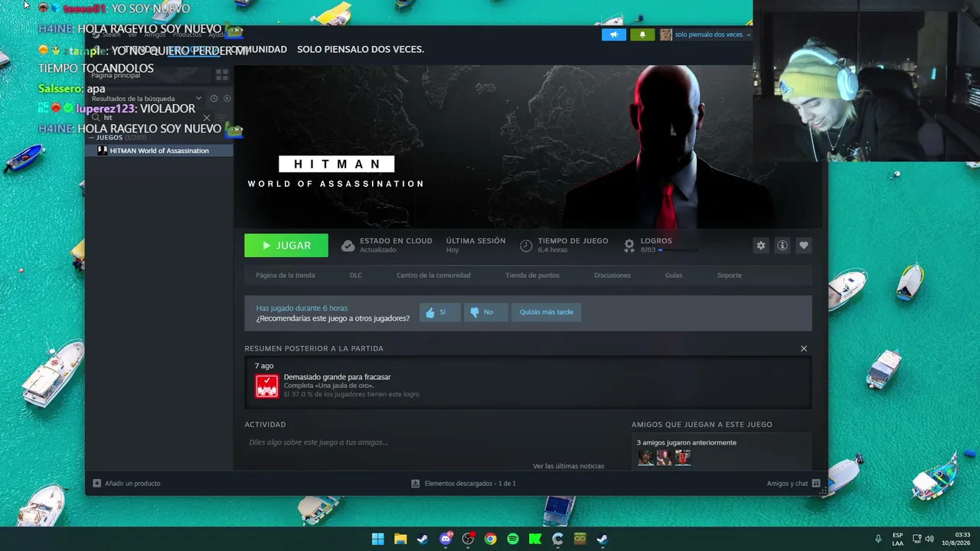This screenshot has width=980, height=551.
Task: Sort library by recent activity clock icon
Action: 214,99
